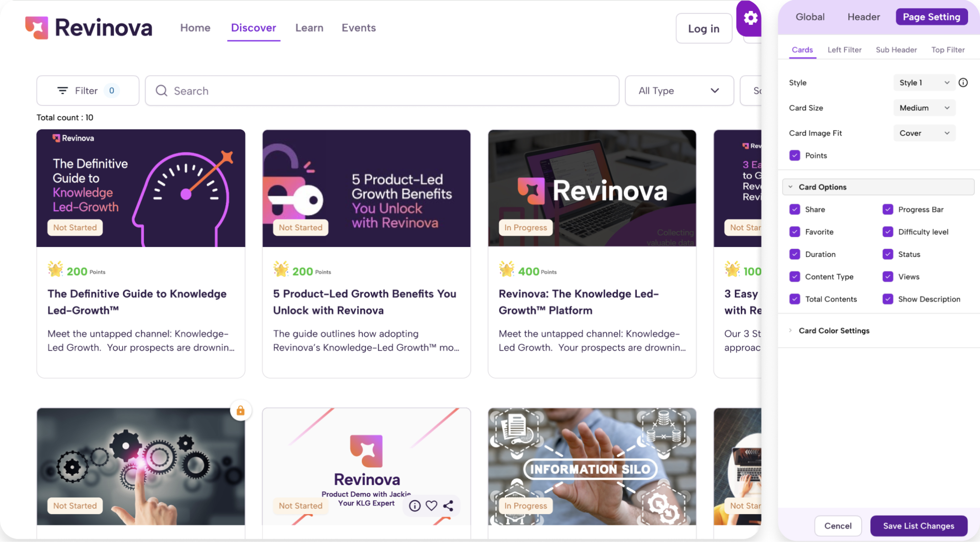980x542 pixels.
Task: Open the Top Filter sub-tab
Action: pos(947,50)
